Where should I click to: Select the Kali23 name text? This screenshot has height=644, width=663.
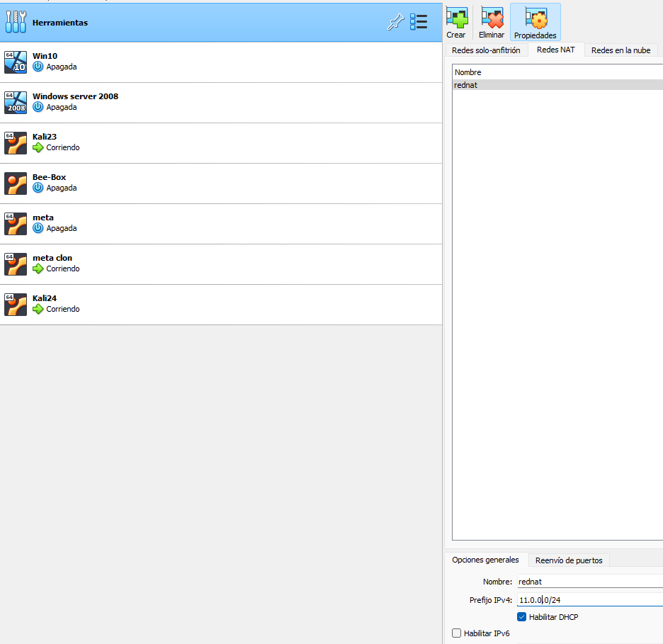click(x=45, y=137)
